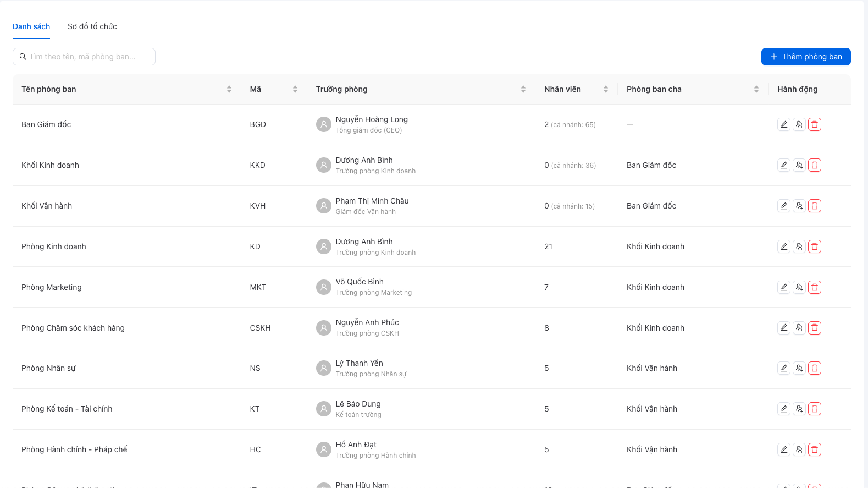Focus the department search field

84,57
